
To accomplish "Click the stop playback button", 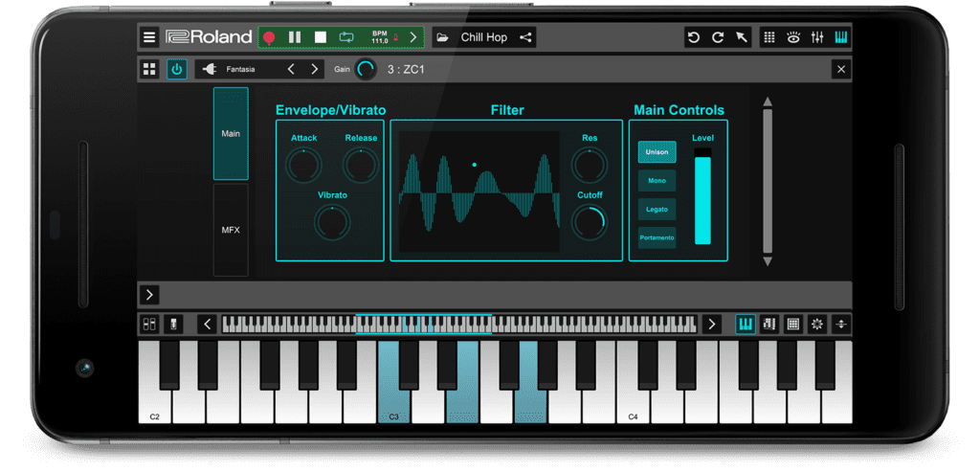I will (321, 37).
